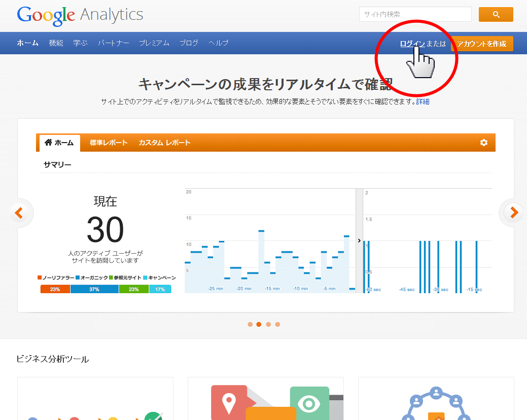The height and width of the screenshot is (420, 527).
Task: Select the fourth carousel dot
Action: (277, 324)
